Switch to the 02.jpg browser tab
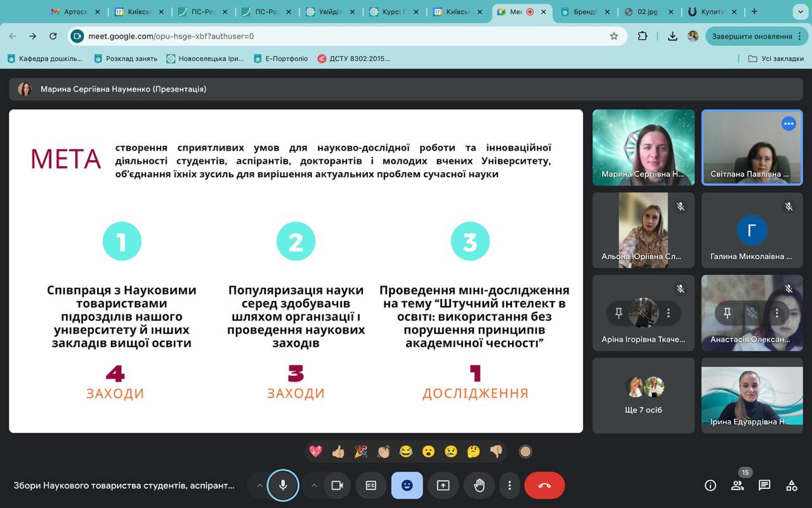The width and height of the screenshot is (812, 508). (x=646, y=11)
